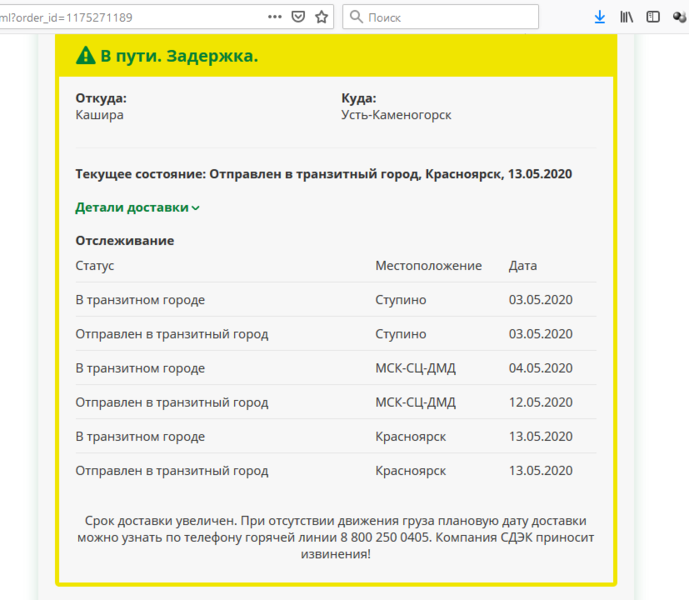Image resolution: width=689 pixels, height=600 pixels.
Task: Click the date 12.05.2020
Action: coord(540,402)
